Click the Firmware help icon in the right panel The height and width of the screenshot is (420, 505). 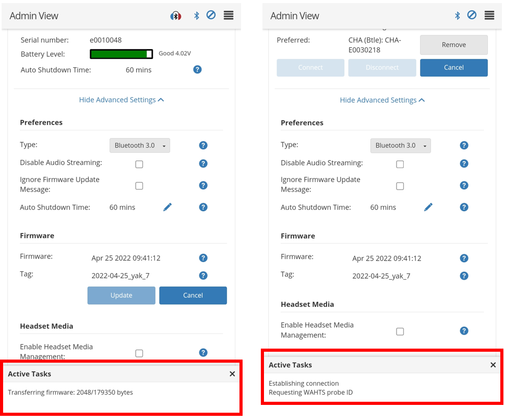[464, 258]
